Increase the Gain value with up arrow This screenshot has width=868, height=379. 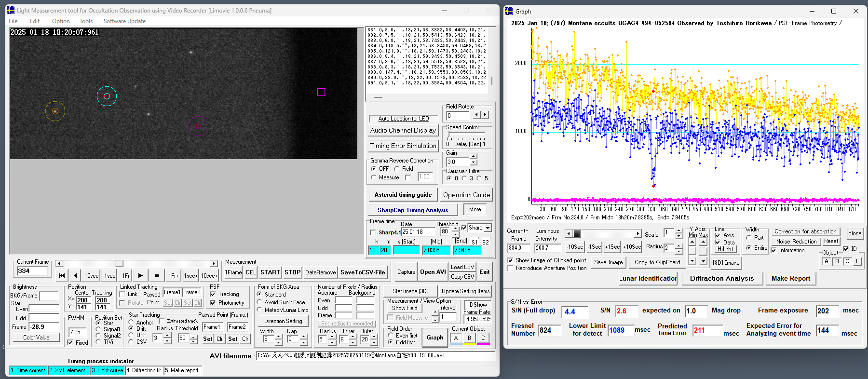pos(474,157)
